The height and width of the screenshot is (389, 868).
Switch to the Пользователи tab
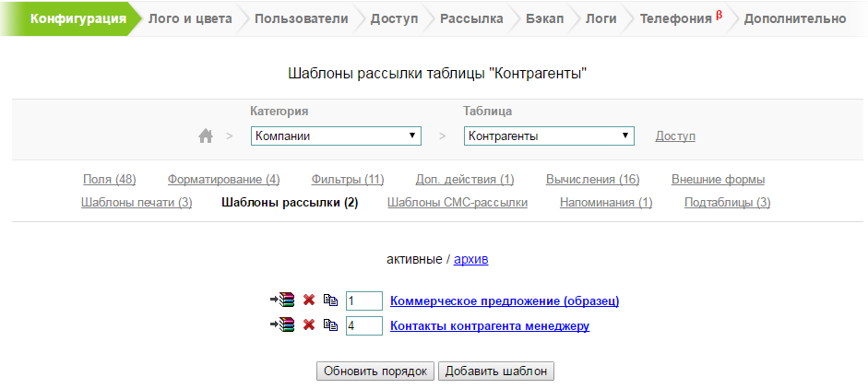[301, 18]
